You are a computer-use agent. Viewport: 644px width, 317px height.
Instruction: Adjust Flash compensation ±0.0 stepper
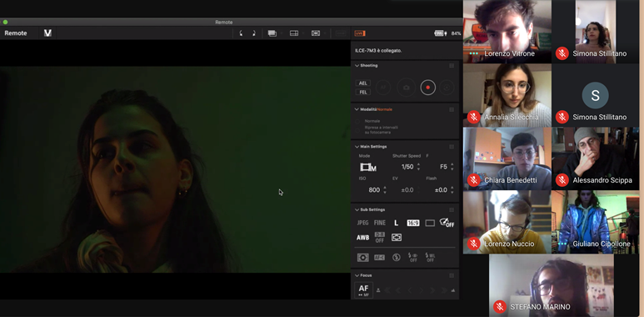pyautogui.click(x=452, y=190)
